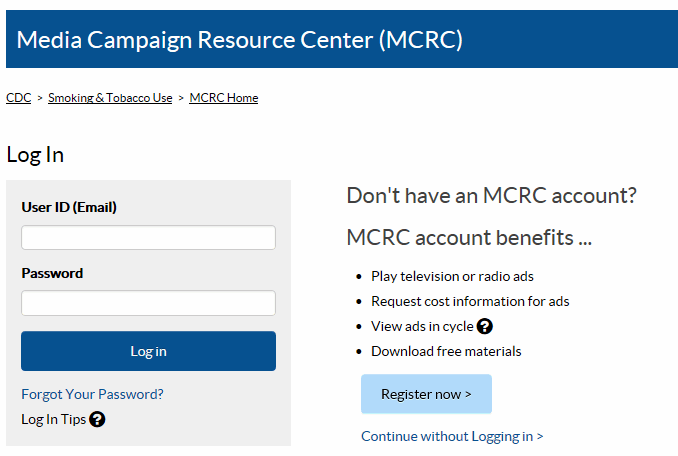Click the Media Campaign Resource Center header title
678x456 pixels.
240,40
